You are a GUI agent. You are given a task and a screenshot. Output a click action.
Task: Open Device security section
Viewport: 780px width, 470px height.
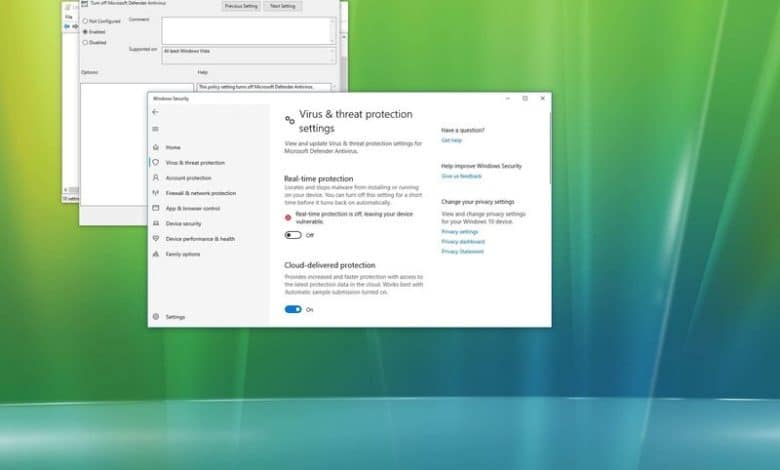coord(184,224)
